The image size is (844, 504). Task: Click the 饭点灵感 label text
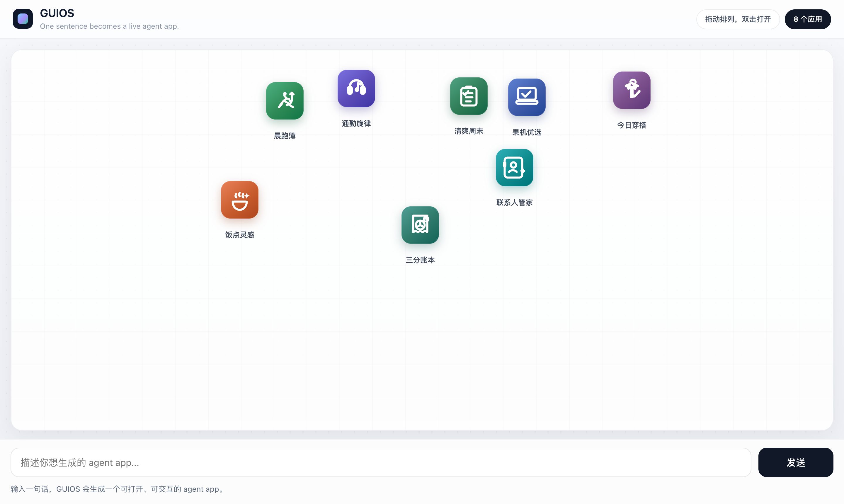coord(240,235)
